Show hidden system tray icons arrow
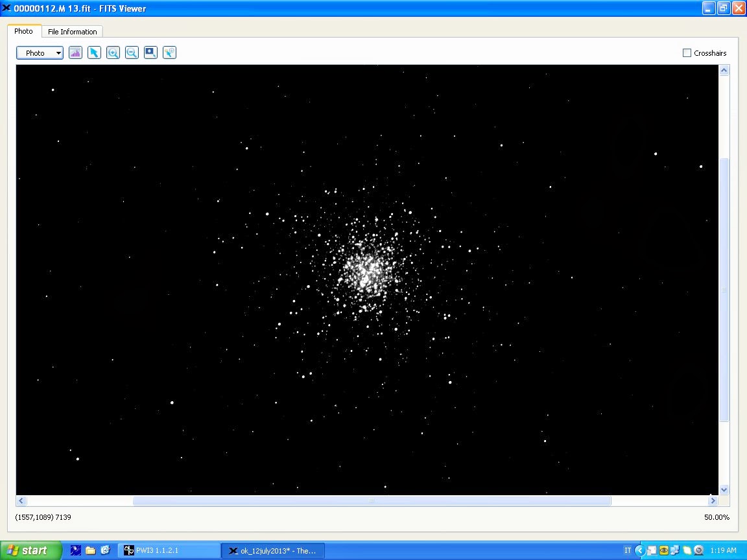The height and width of the screenshot is (560, 747). (x=639, y=550)
